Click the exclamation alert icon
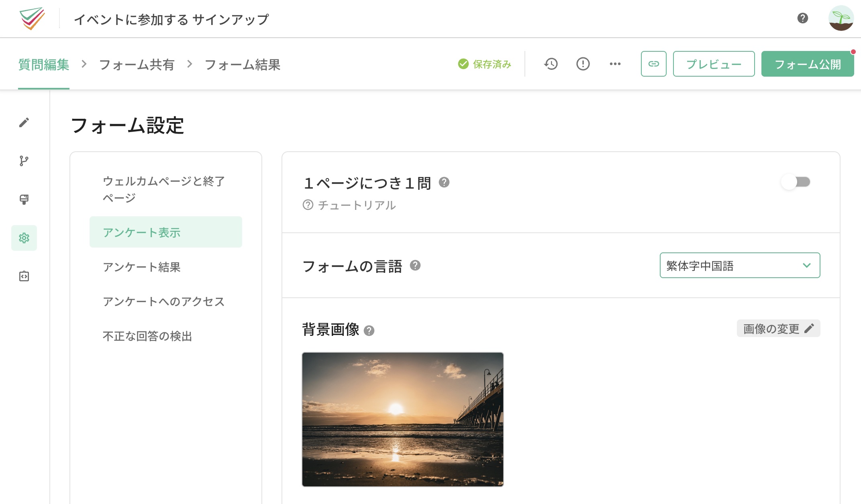Viewport: 861px width, 504px height. [x=583, y=64]
